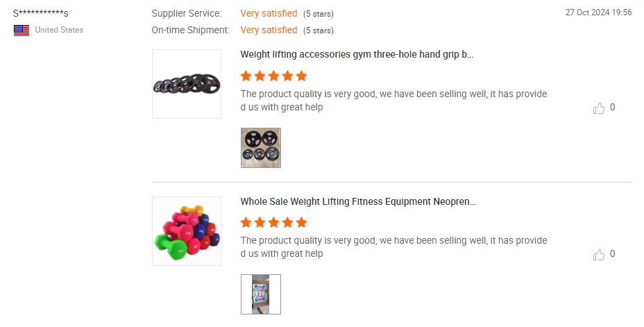Select the dumbbell review comment text
The width and height of the screenshot is (644, 327).
pyautogui.click(x=393, y=247)
